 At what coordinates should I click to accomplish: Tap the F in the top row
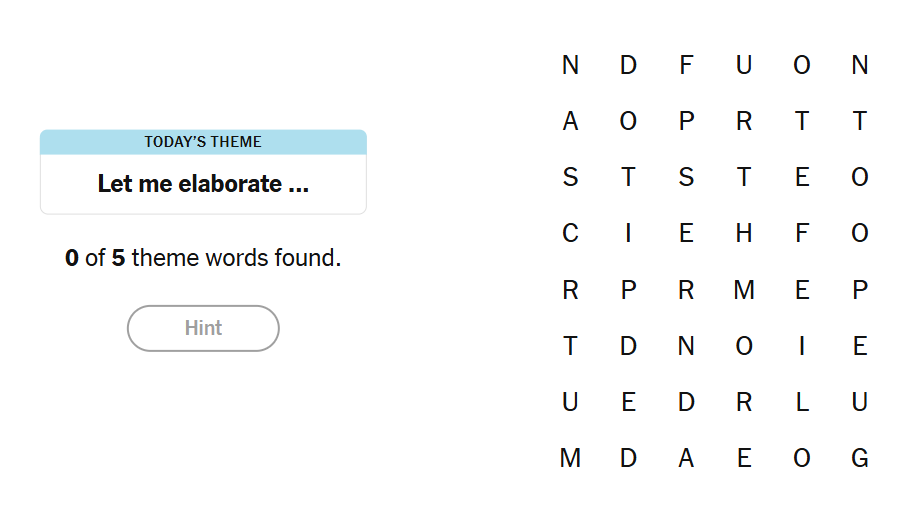click(686, 66)
